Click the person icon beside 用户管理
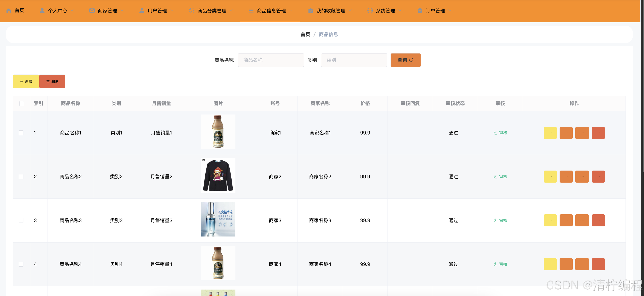This screenshot has width=644, height=296. [142, 11]
